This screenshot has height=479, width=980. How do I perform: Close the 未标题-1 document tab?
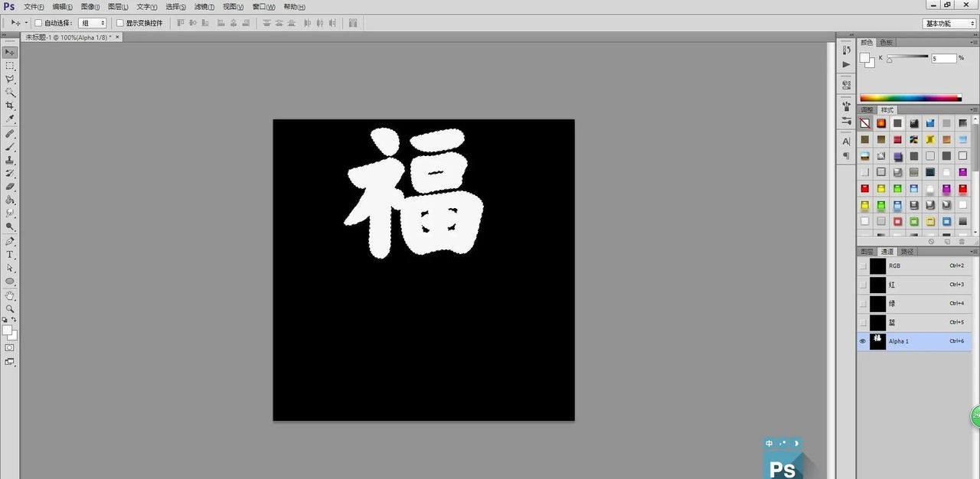click(x=117, y=37)
